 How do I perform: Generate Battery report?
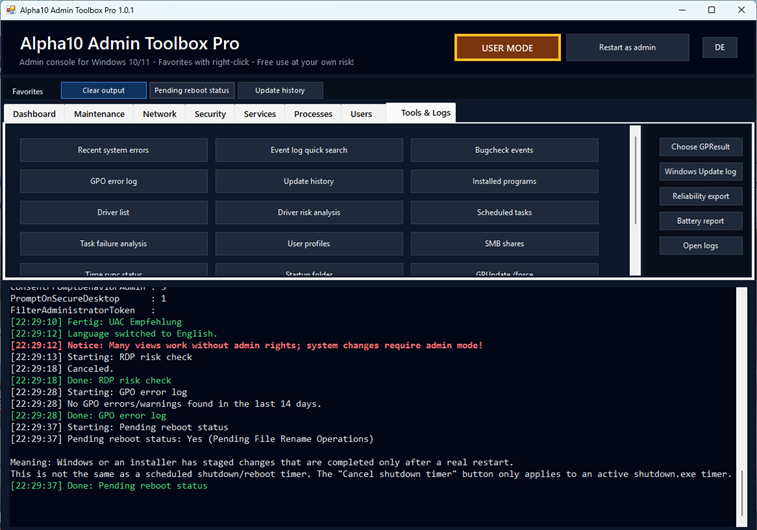click(701, 221)
